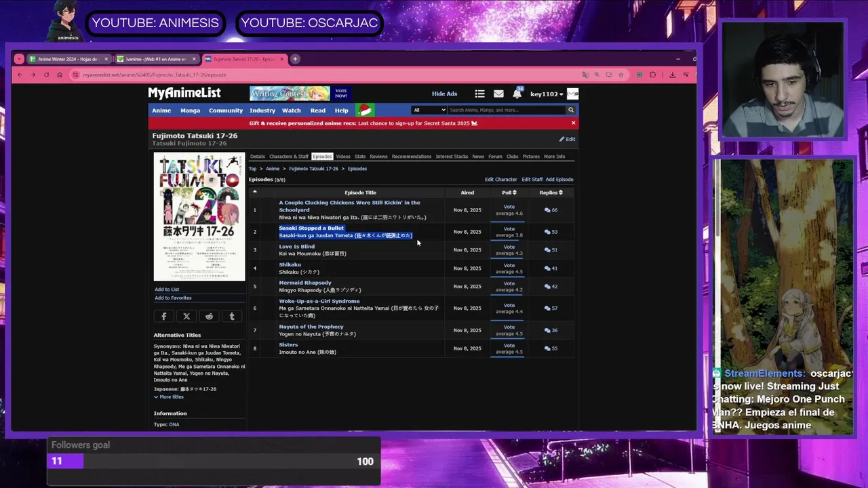Share the anime on Reddit
Screen dimensions: 868x488
pos(209,316)
